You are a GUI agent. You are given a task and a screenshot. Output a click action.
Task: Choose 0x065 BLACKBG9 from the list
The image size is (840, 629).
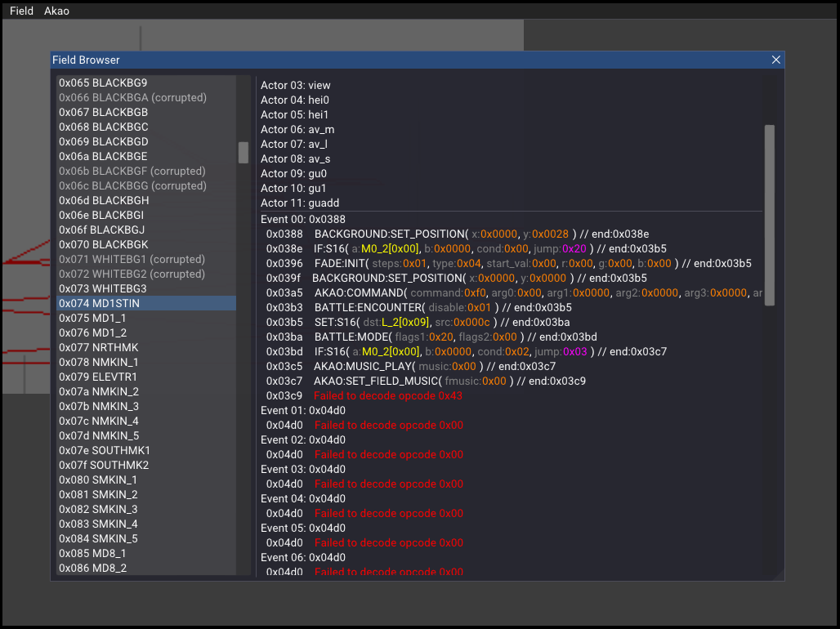click(103, 83)
